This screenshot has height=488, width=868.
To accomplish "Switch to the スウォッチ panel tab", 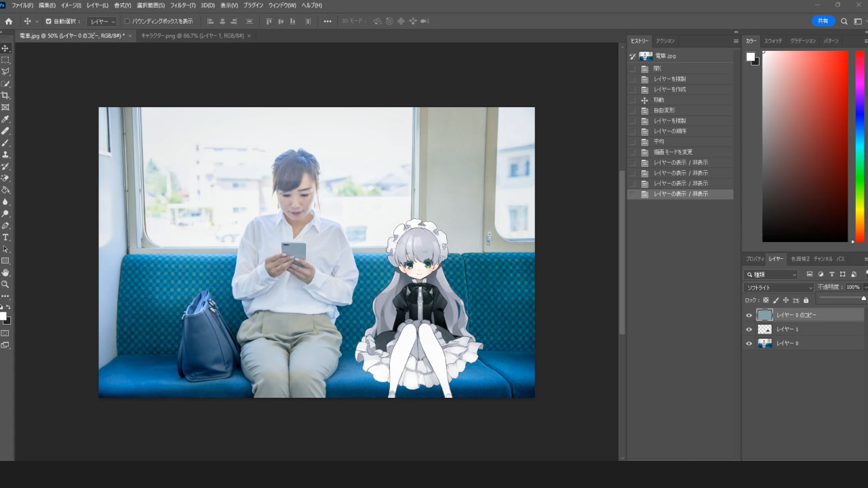I will click(x=773, y=41).
